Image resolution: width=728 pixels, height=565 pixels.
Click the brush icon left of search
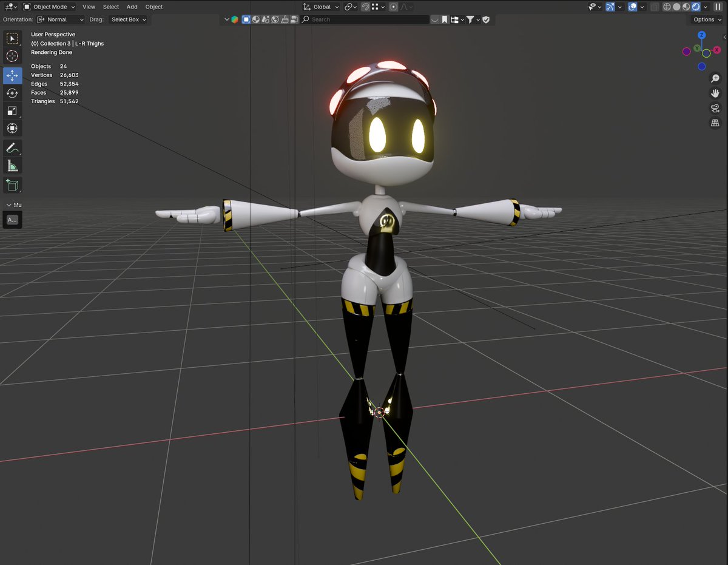[x=285, y=19]
